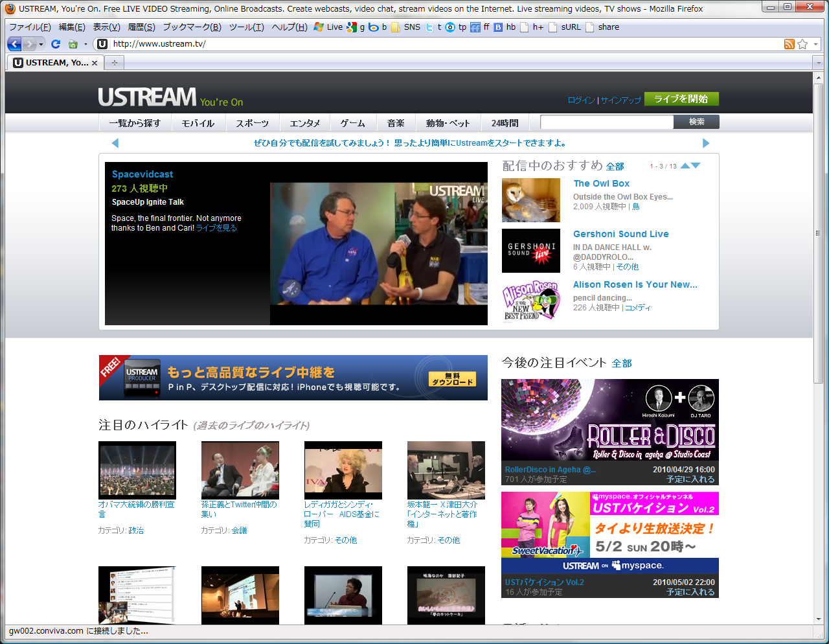The width and height of the screenshot is (829, 644).
Task: Open the 履歴 menu
Action: click(141, 27)
